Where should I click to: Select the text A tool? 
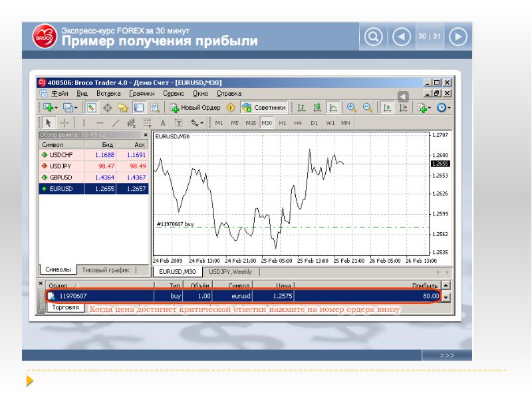coord(163,123)
